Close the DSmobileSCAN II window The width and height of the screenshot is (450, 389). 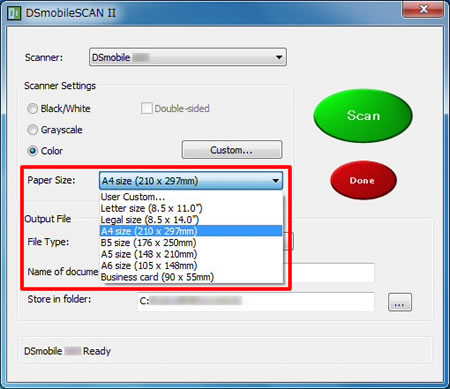[423, 9]
